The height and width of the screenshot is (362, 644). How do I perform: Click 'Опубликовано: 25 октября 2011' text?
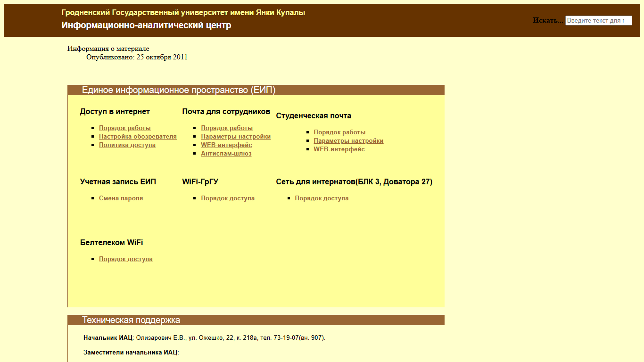tap(137, 57)
